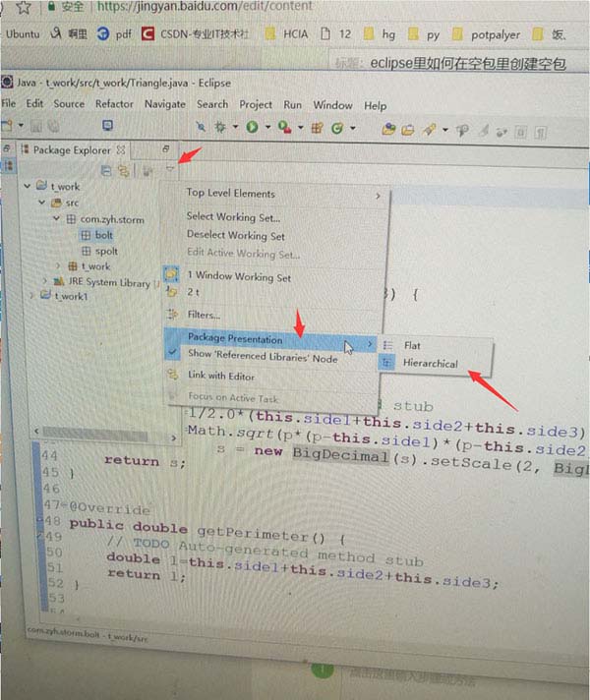The height and width of the screenshot is (700, 590).
Task: Open Package Presentation submenu
Action: (271, 339)
